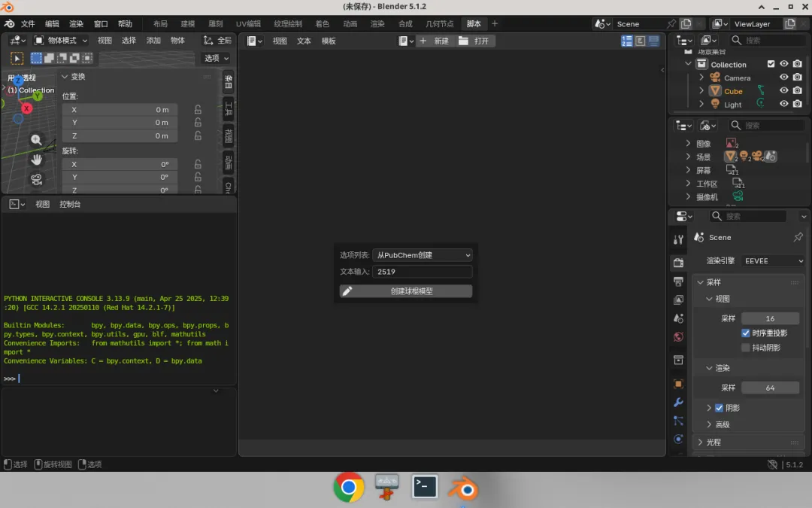812x508 pixels.
Task: Select the zoom magnifier in viewport
Action: click(36, 140)
